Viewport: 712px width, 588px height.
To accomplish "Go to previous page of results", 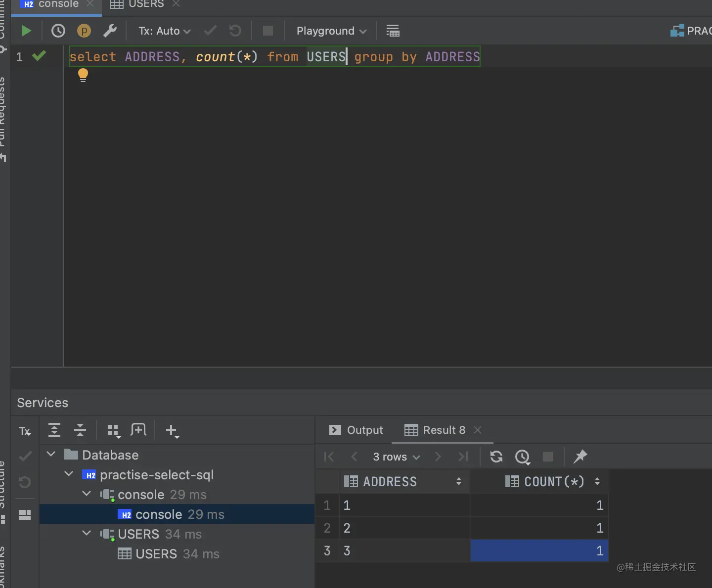I will tap(354, 457).
